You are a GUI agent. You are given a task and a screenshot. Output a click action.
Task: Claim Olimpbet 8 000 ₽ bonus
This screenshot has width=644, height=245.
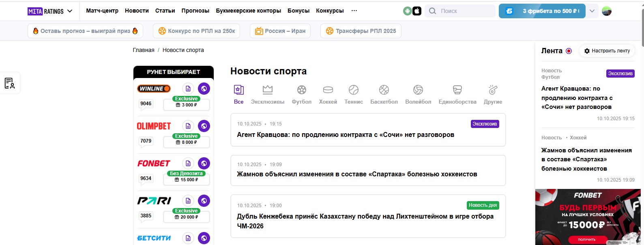187,142
